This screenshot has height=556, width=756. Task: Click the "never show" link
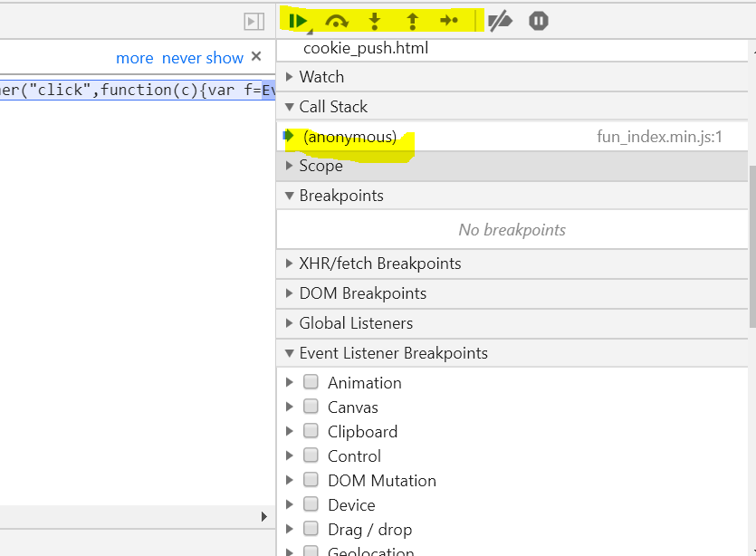(203, 58)
